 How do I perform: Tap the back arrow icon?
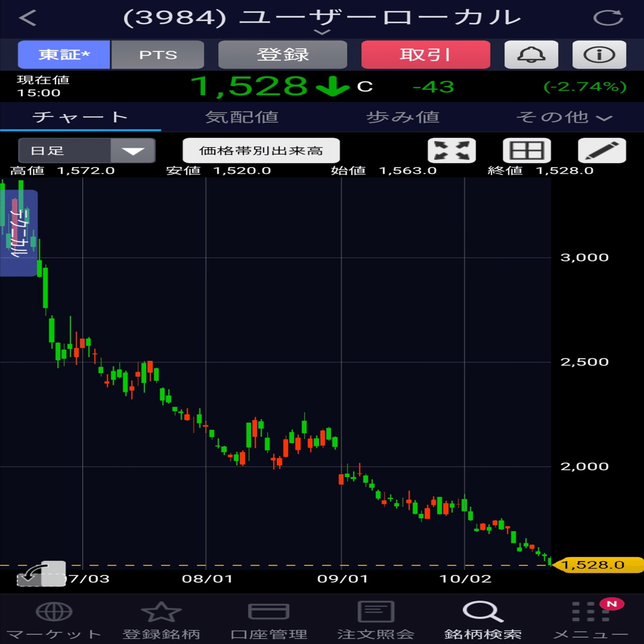tap(28, 18)
